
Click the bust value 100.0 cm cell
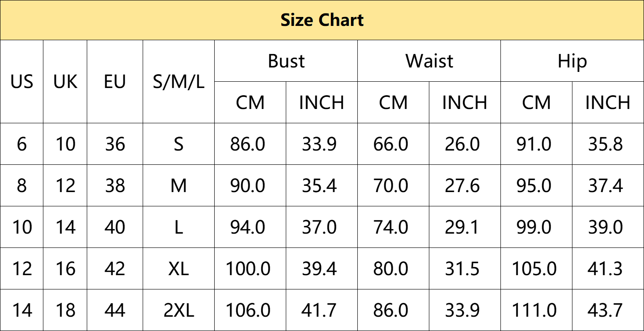[250, 268]
